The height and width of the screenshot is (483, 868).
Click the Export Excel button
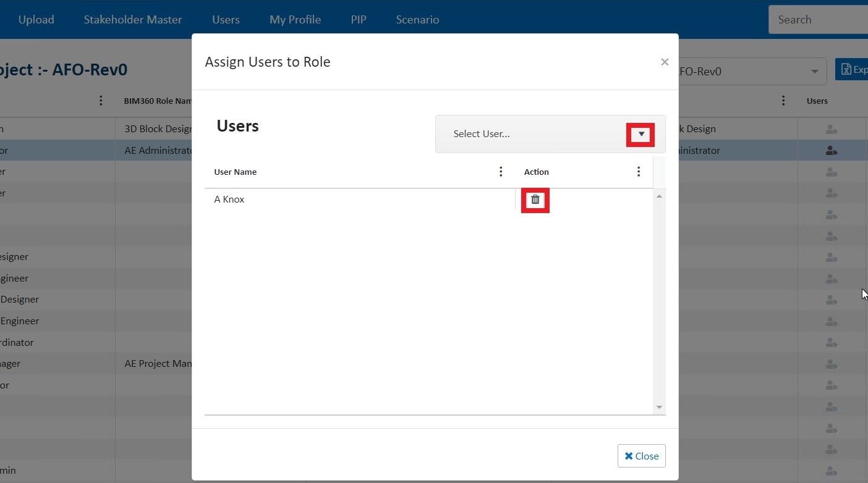point(852,70)
